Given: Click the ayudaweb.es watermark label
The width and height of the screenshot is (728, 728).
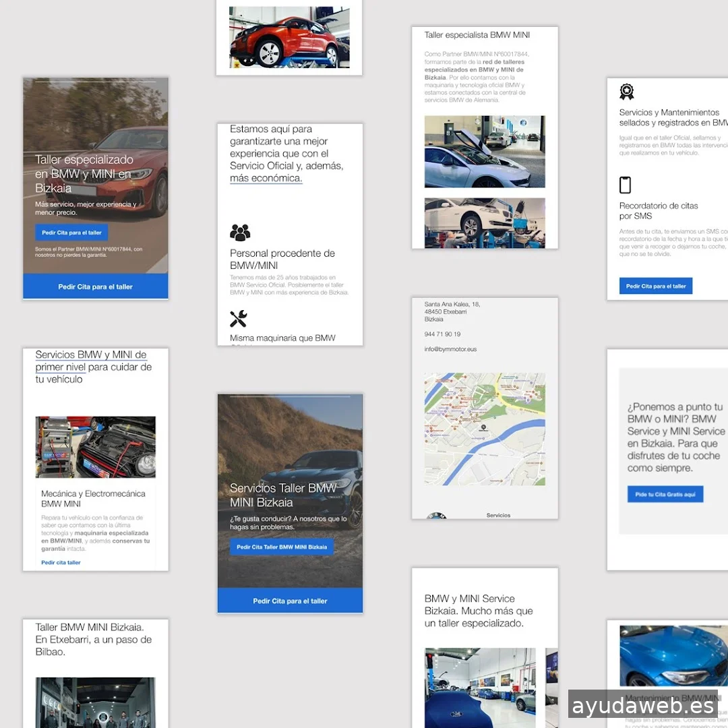Looking at the screenshot, I should [x=642, y=706].
